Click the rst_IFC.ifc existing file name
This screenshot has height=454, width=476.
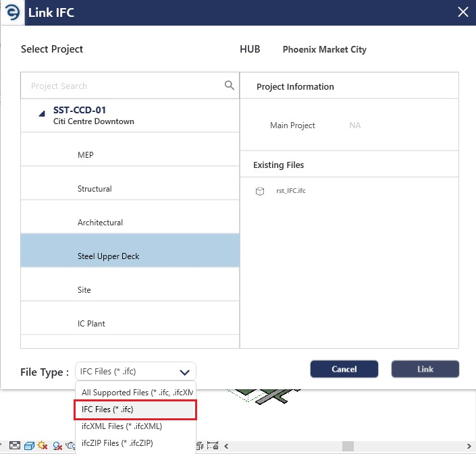291,191
